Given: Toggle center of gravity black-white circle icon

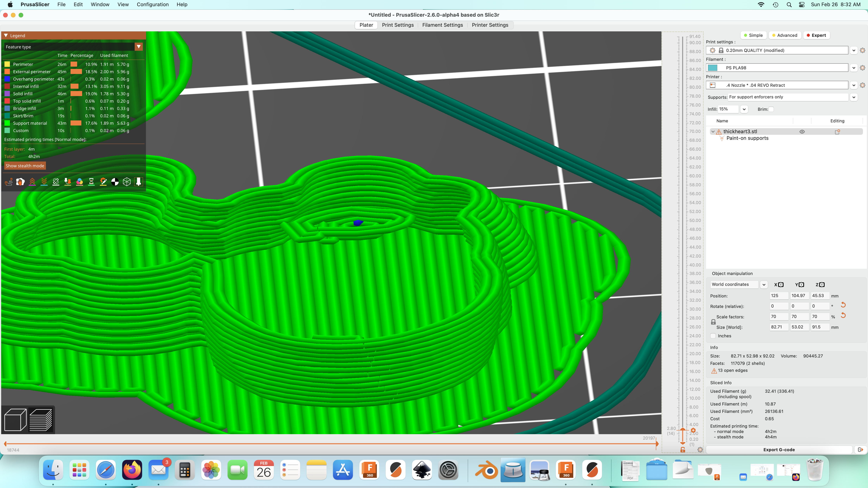Looking at the screenshot, I should point(115,182).
